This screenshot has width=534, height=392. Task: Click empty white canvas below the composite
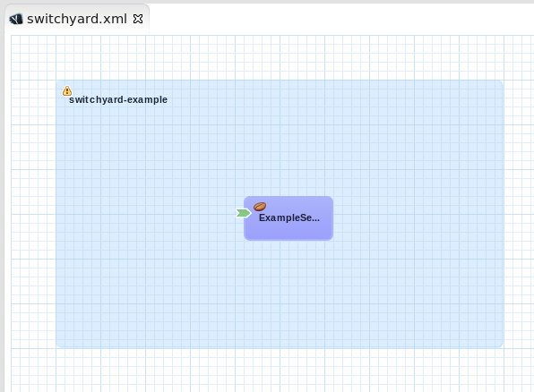point(272,371)
